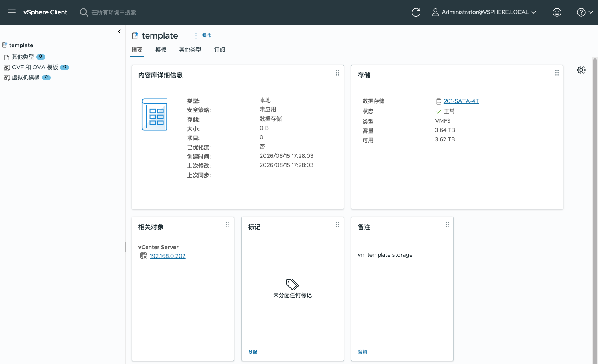
Task: Open the help question mark menu
Action: pyautogui.click(x=584, y=12)
